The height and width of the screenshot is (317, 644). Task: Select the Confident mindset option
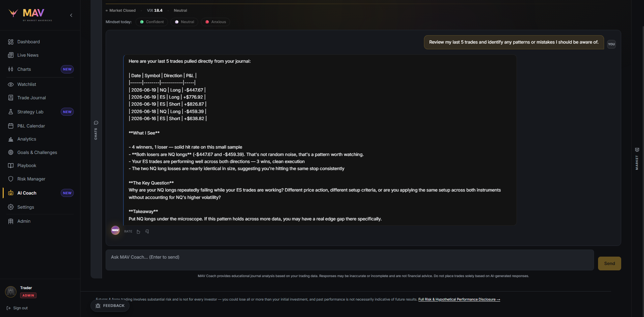(152, 22)
